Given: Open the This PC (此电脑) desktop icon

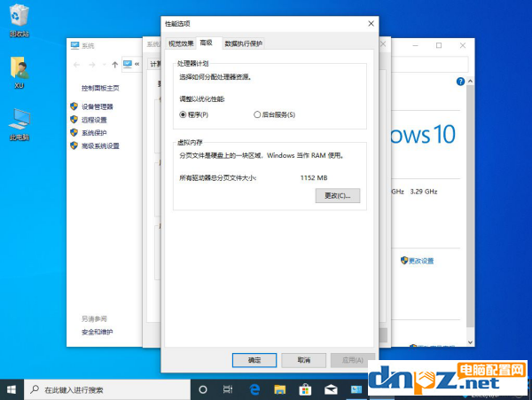Looking at the screenshot, I should [x=19, y=124].
